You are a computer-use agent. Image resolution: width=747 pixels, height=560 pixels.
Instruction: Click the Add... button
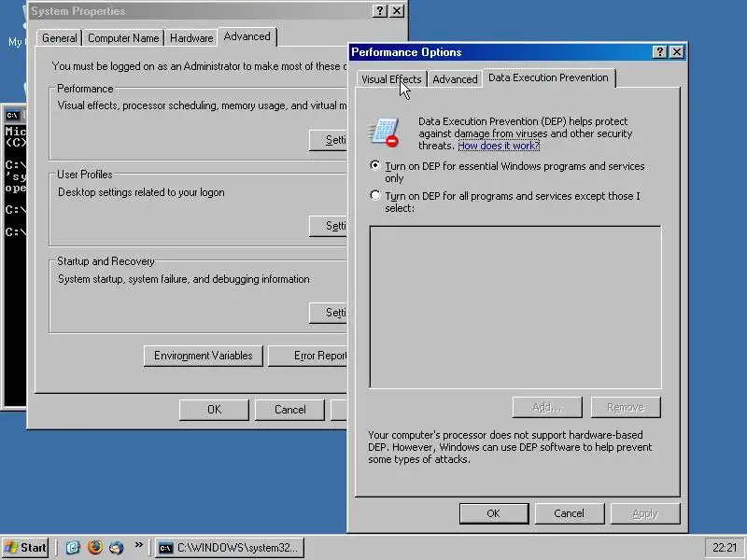pyautogui.click(x=547, y=407)
